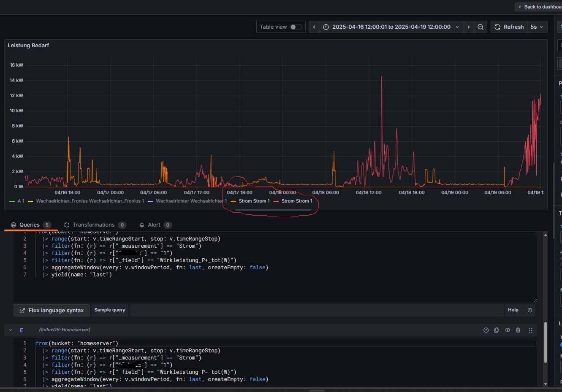562x392 pixels.
Task: Shift time range backwards with left arrow
Action: (314, 27)
